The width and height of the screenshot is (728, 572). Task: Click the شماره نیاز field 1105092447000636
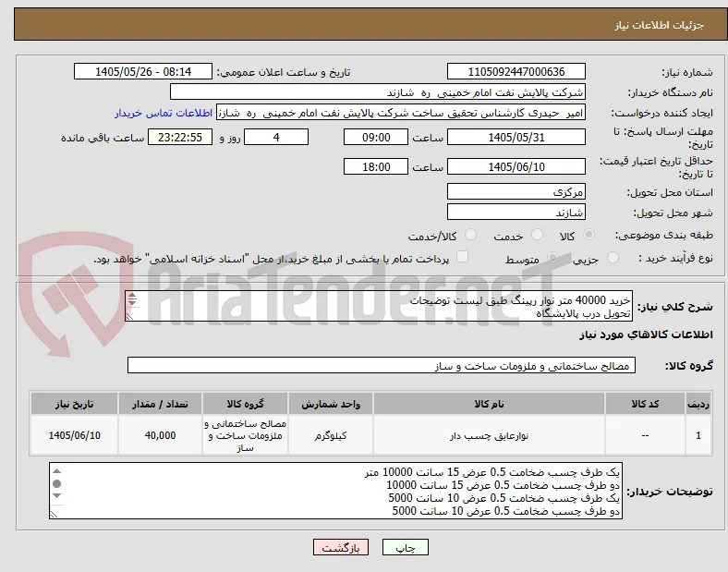pos(516,72)
